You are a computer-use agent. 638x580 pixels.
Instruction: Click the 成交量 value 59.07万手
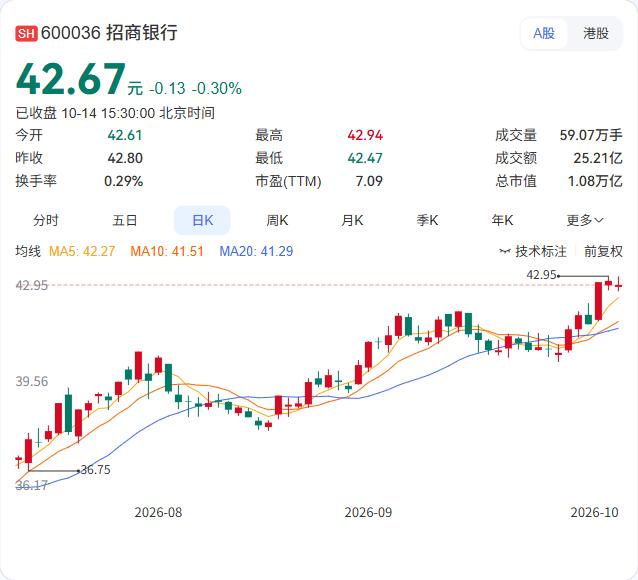point(591,135)
